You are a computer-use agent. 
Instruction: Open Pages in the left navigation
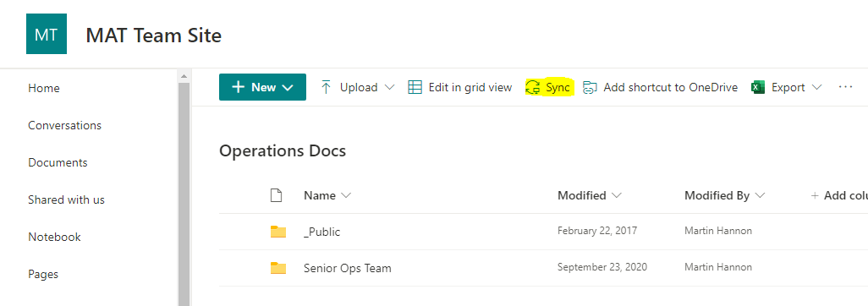point(43,274)
